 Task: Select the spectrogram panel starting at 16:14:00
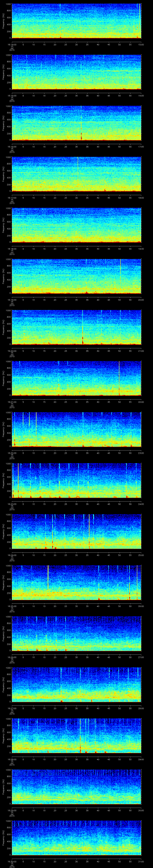tap(76, 21)
